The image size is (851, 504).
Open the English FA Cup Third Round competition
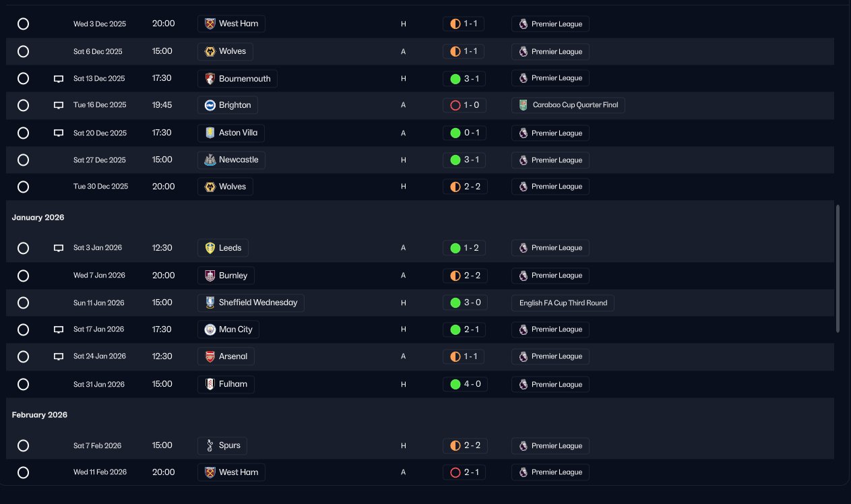point(563,303)
